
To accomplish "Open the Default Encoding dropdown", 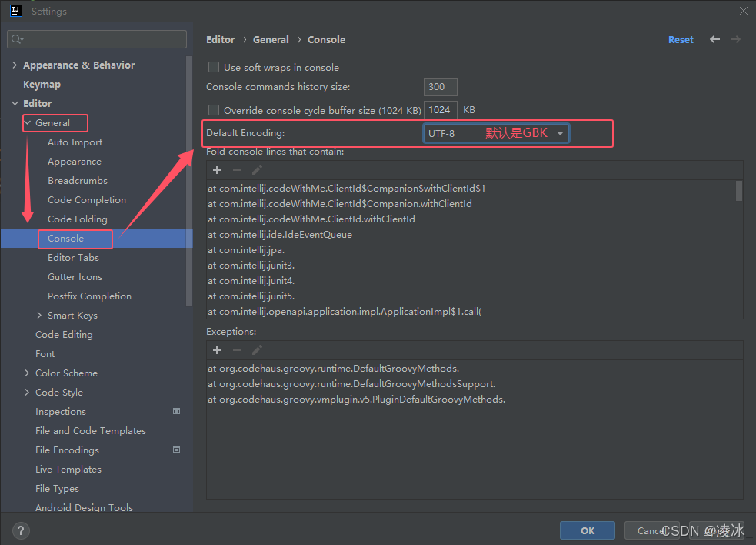I will point(496,133).
